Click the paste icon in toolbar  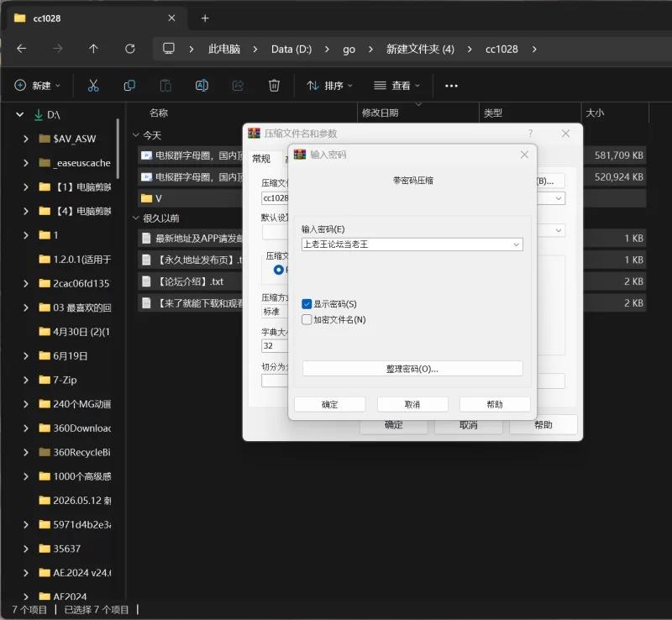coord(165,86)
